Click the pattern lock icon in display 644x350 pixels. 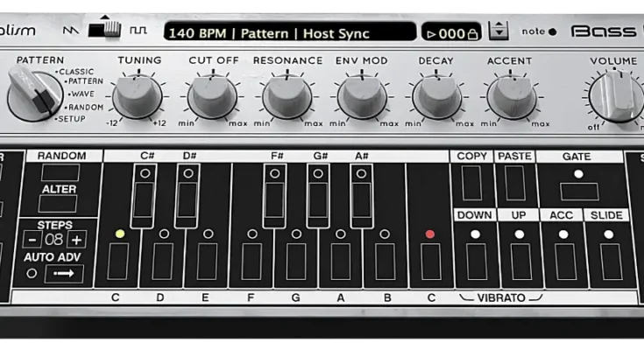tap(473, 34)
